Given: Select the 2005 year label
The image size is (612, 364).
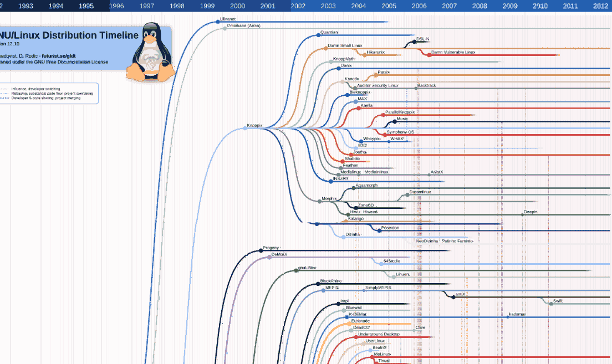Looking at the screenshot, I should click(x=389, y=6).
